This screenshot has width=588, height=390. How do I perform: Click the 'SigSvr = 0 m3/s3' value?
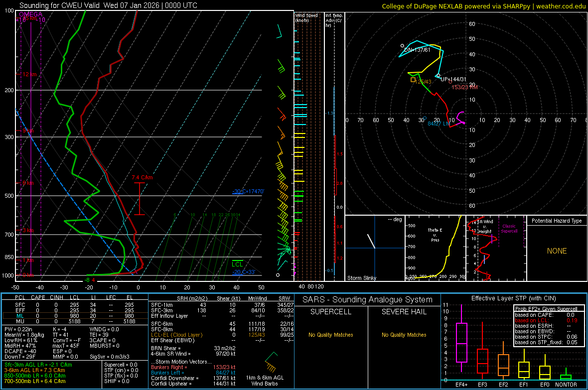[110, 357]
